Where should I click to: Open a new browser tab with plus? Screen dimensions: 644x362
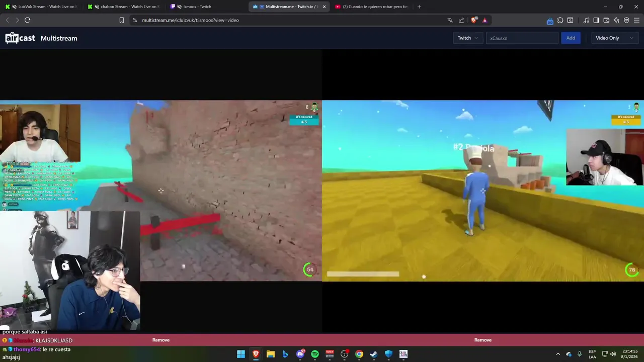(419, 7)
